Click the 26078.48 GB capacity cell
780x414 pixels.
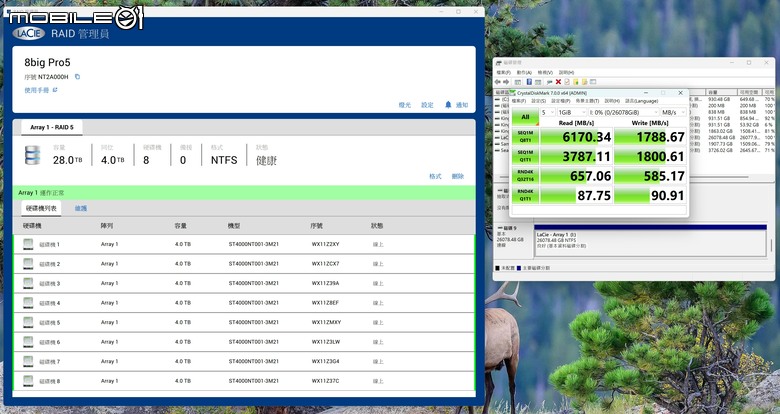click(x=720, y=137)
